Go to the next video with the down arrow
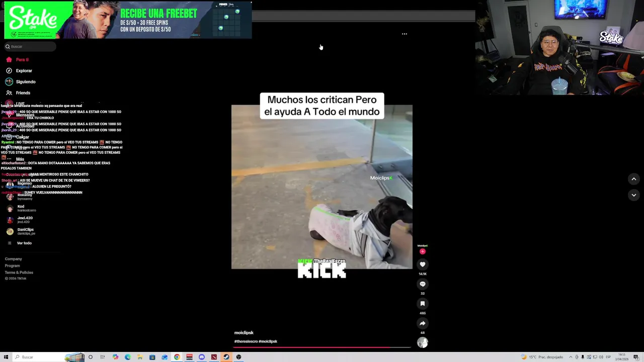644x362 pixels. coord(634,195)
